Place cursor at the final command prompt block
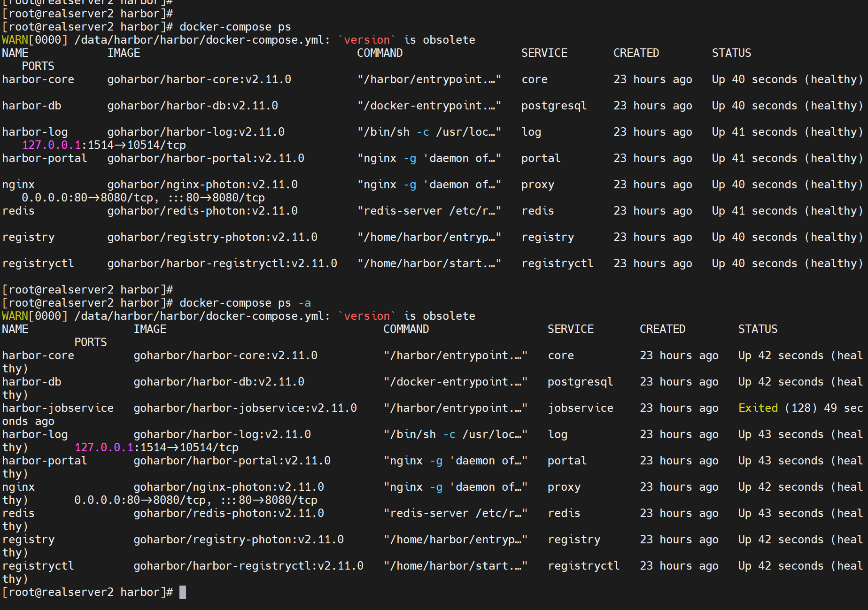The width and height of the screenshot is (868, 610). click(183, 592)
